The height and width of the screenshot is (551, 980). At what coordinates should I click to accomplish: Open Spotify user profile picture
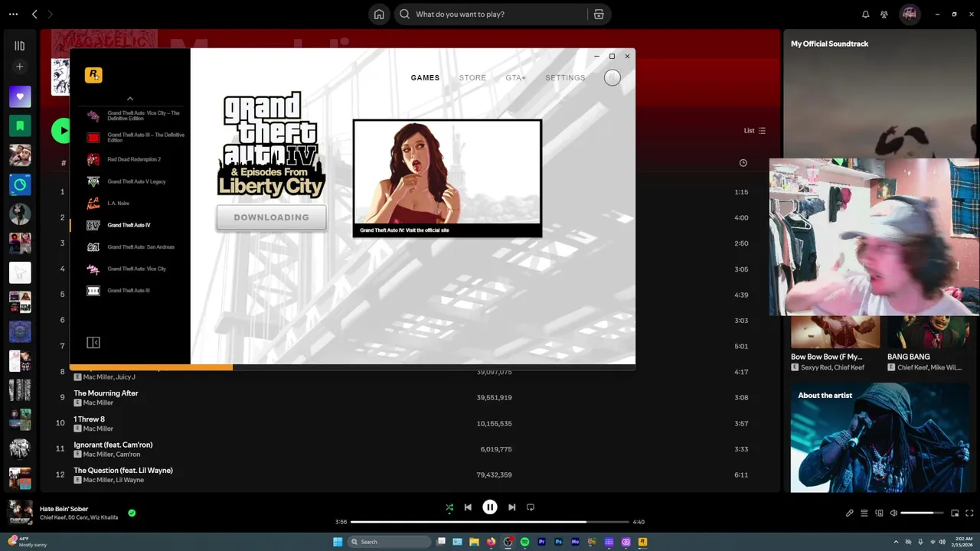909,14
